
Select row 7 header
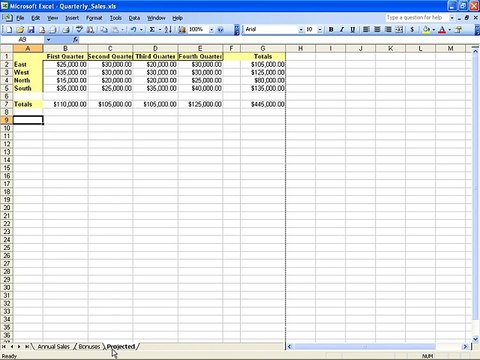(x=6, y=104)
